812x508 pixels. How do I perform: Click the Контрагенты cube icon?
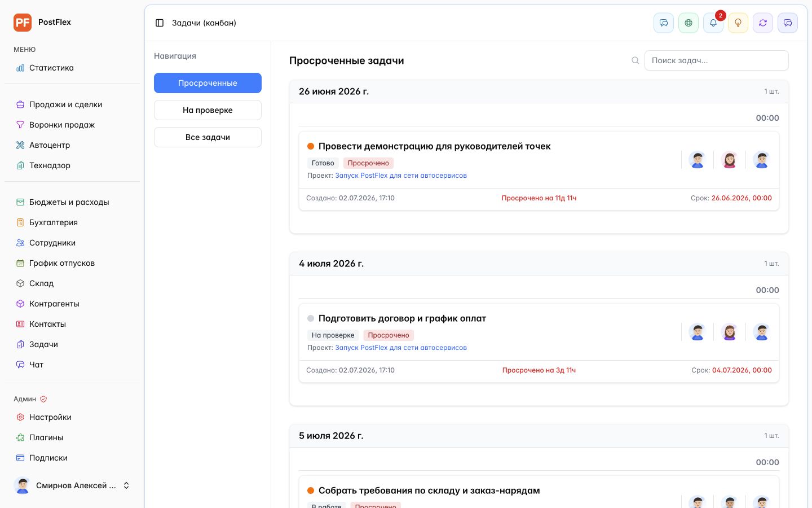pos(20,304)
